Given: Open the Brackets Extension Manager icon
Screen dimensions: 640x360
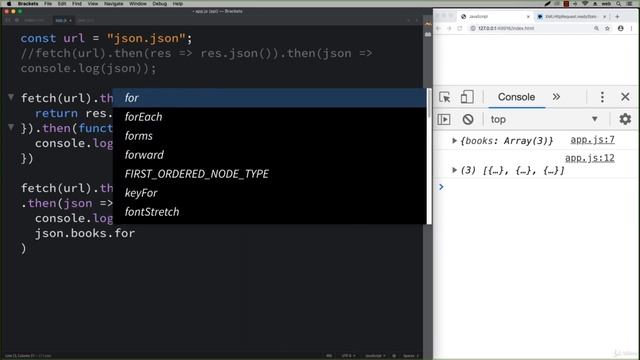Looking at the screenshot, I should tap(428, 34).
